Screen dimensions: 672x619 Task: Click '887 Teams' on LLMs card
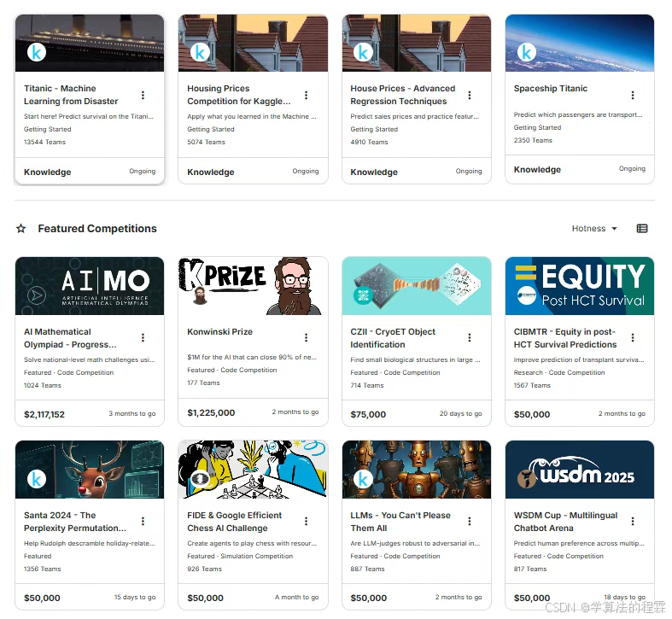pyautogui.click(x=367, y=569)
